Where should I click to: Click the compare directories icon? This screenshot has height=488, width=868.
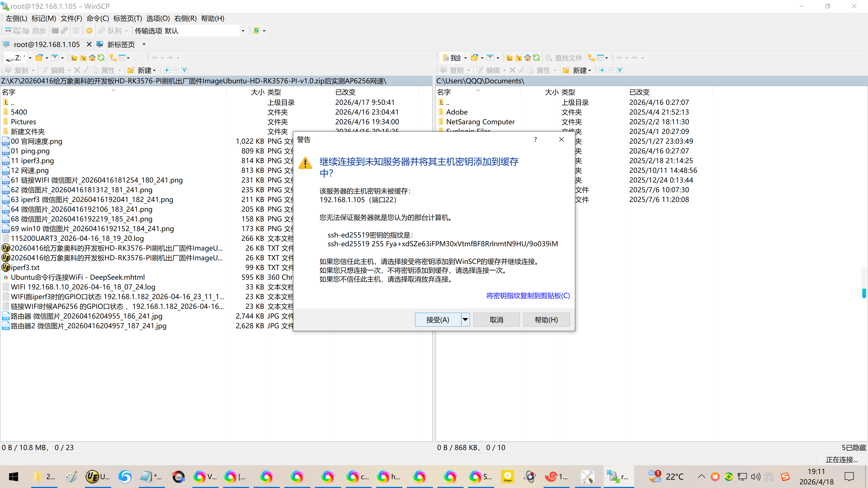click(x=8, y=31)
